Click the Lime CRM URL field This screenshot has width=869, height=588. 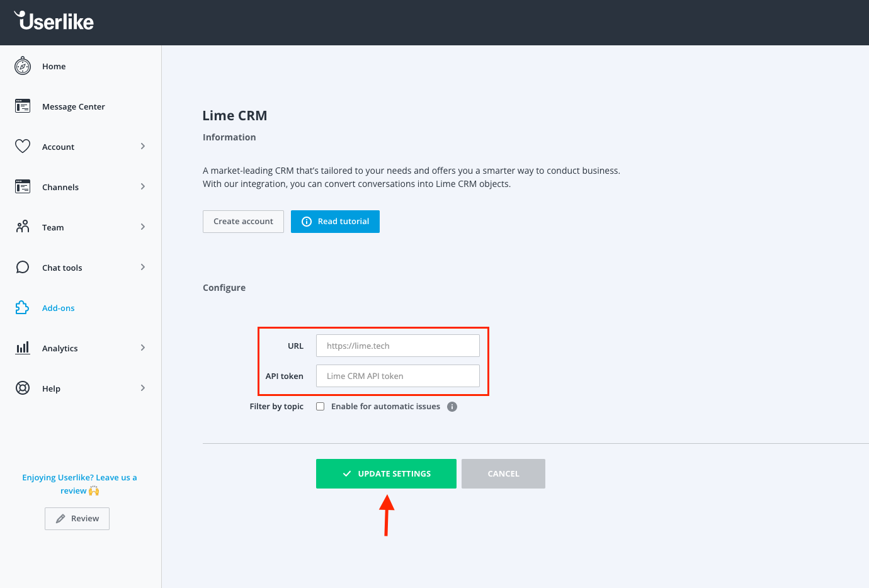click(397, 346)
